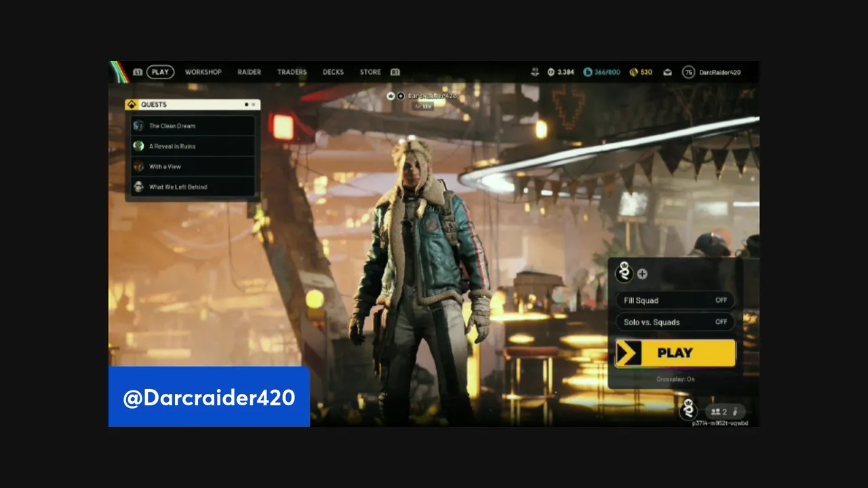This screenshot has width=868, height=488.
Task: Click With a View quest portrait icon
Action: pos(138,167)
